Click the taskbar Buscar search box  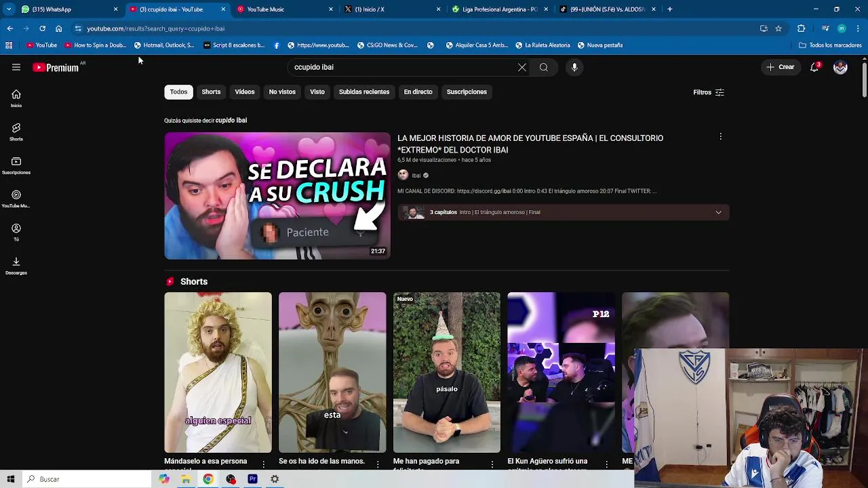pyautogui.click(x=87, y=479)
